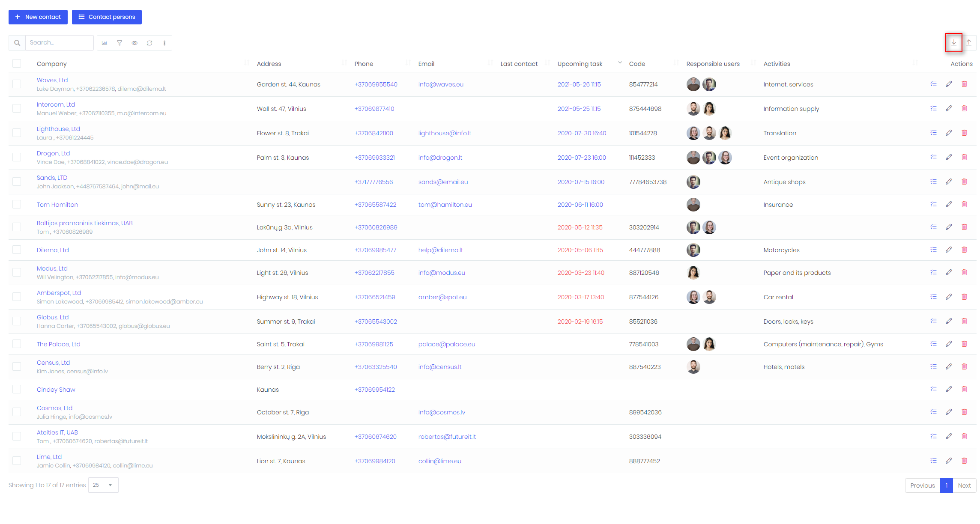This screenshot has width=980, height=524.
Task: Open the three-dot more options icon
Action: [x=164, y=43]
